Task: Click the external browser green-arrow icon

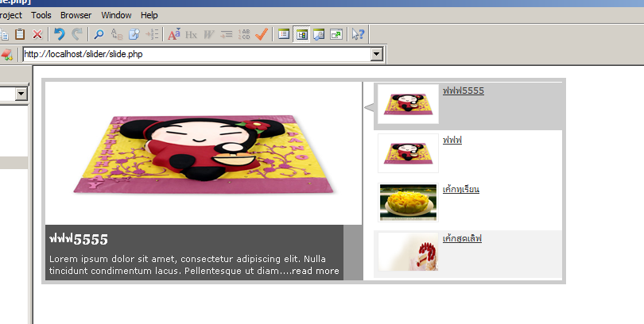Action: click(336, 34)
